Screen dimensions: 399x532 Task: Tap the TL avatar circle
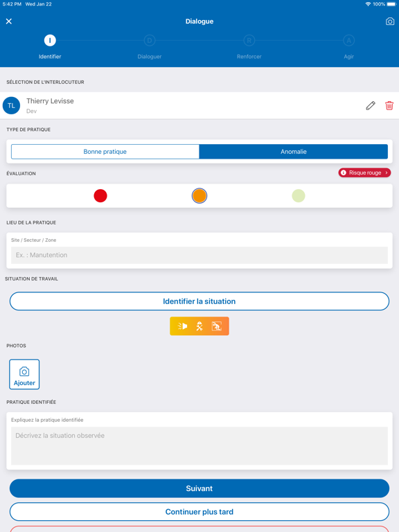point(12,105)
